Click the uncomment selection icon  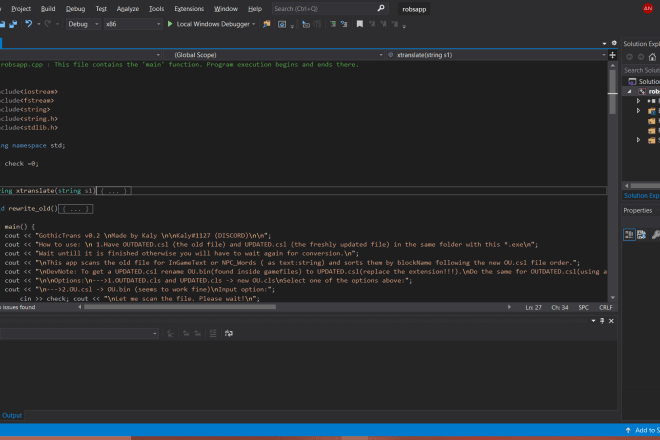coord(344,24)
